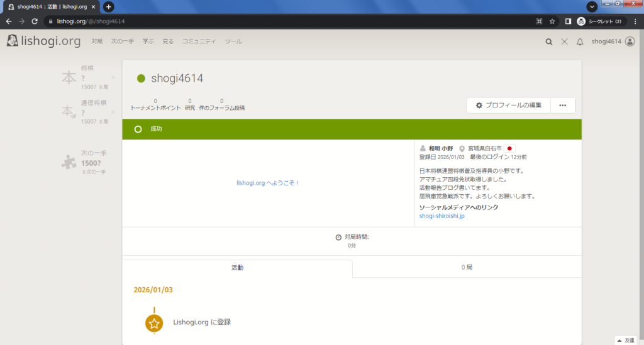Click the Japan flag icon
This screenshot has height=345, width=644.
[509, 148]
